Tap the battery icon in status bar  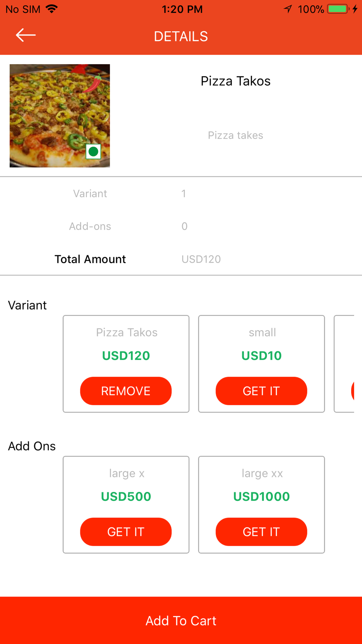coord(338,9)
